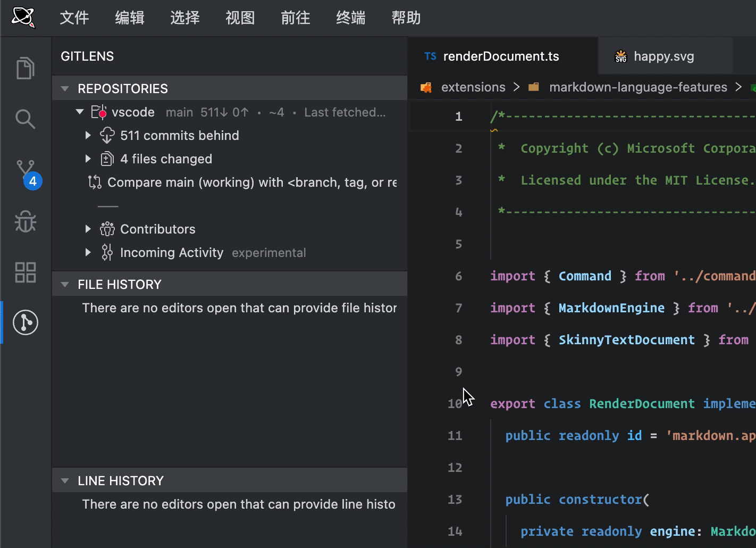This screenshot has width=756, height=548.
Task: Click the SVG icon on happy.svg tab
Action: point(621,56)
